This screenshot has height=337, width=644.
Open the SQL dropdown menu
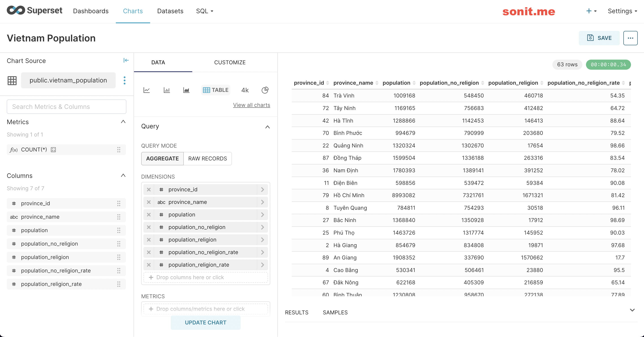(x=205, y=11)
